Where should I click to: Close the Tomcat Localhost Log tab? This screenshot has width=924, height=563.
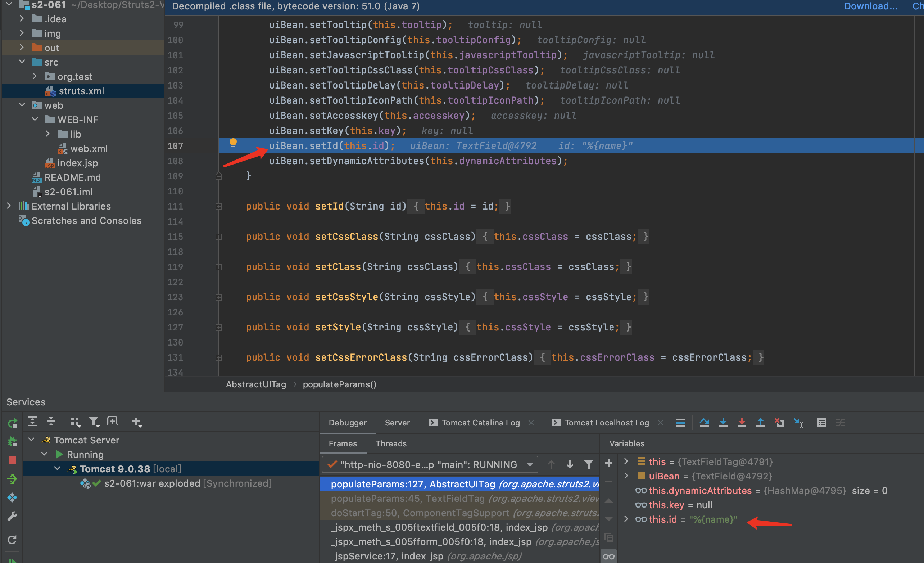coord(660,423)
